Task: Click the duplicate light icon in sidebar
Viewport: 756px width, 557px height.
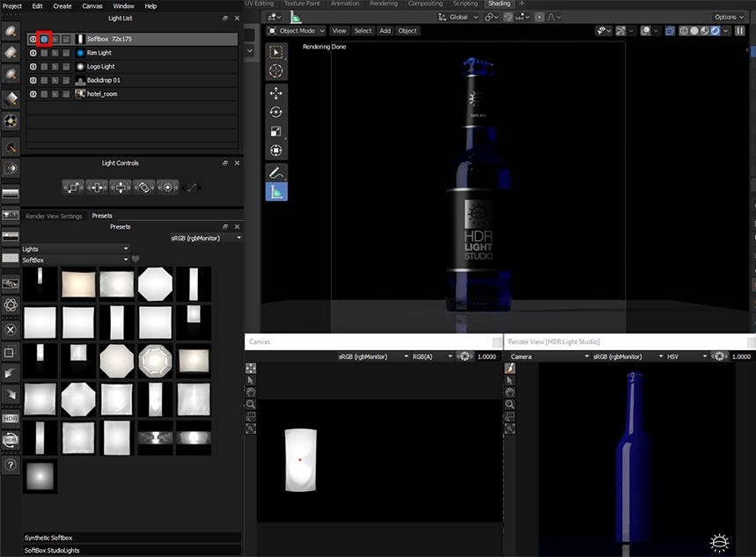Action: point(11,352)
